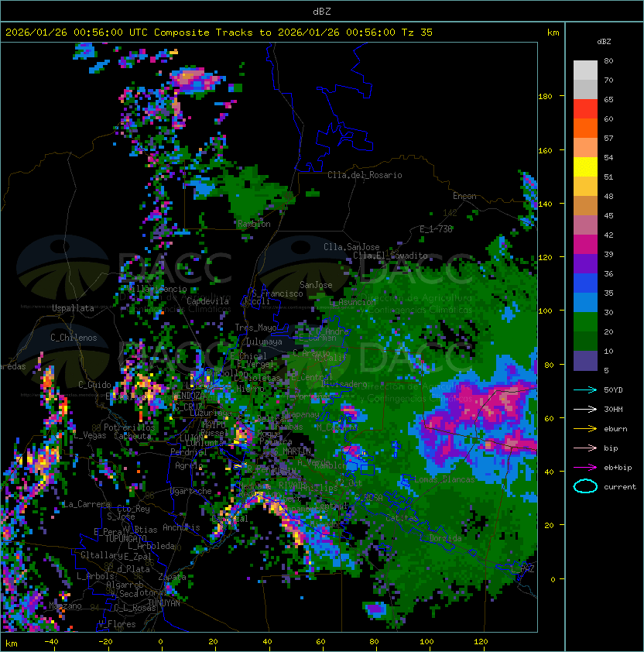Click the 'Agrelo' place label
644x652 pixels.
pyautogui.click(x=188, y=465)
